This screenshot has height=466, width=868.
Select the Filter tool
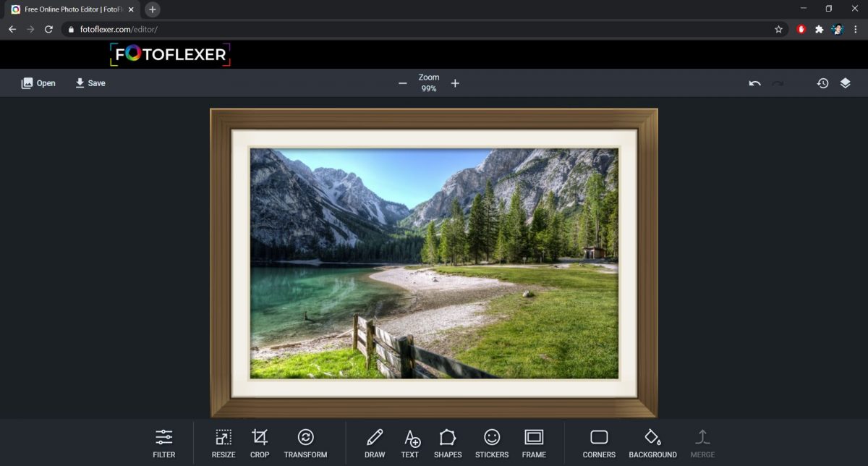tap(163, 442)
